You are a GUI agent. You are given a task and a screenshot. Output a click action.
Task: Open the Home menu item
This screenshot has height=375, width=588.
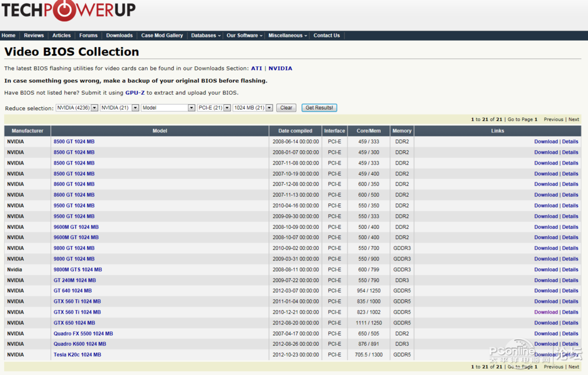click(x=8, y=36)
